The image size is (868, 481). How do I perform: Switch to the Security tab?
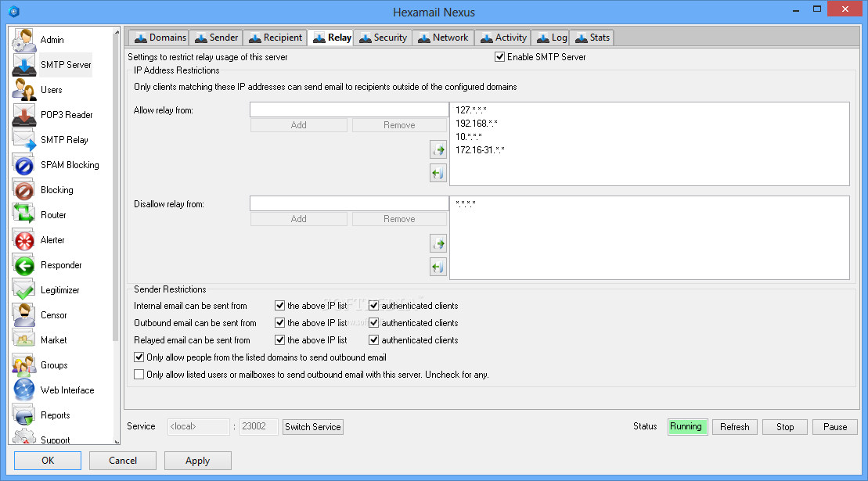pos(383,38)
